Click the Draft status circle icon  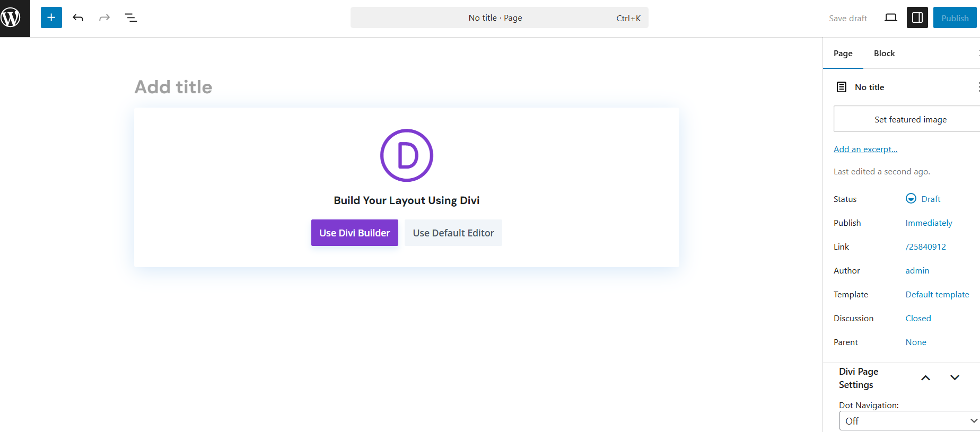(x=911, y=198)
